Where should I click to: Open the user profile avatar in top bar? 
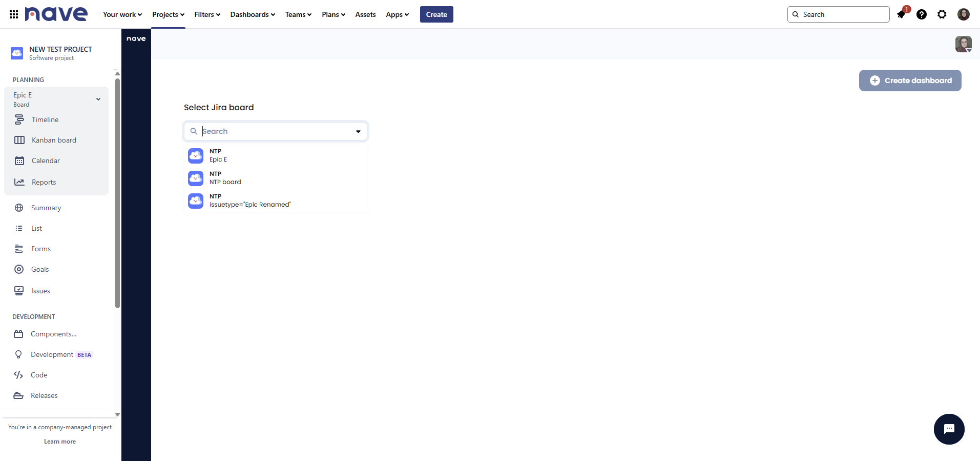(964, 14)
